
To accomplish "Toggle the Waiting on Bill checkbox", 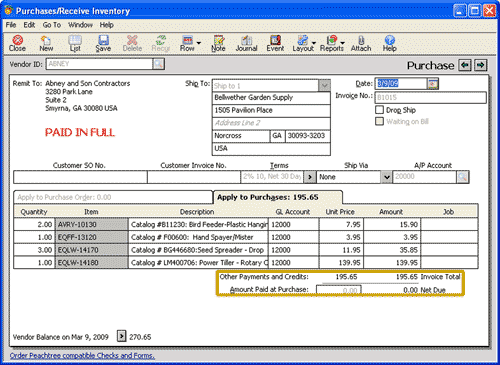I will coord(379,121).
